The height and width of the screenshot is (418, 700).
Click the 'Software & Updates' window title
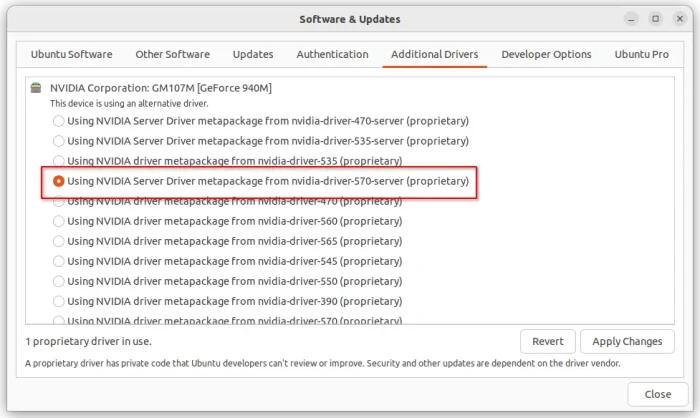point(350,19)
